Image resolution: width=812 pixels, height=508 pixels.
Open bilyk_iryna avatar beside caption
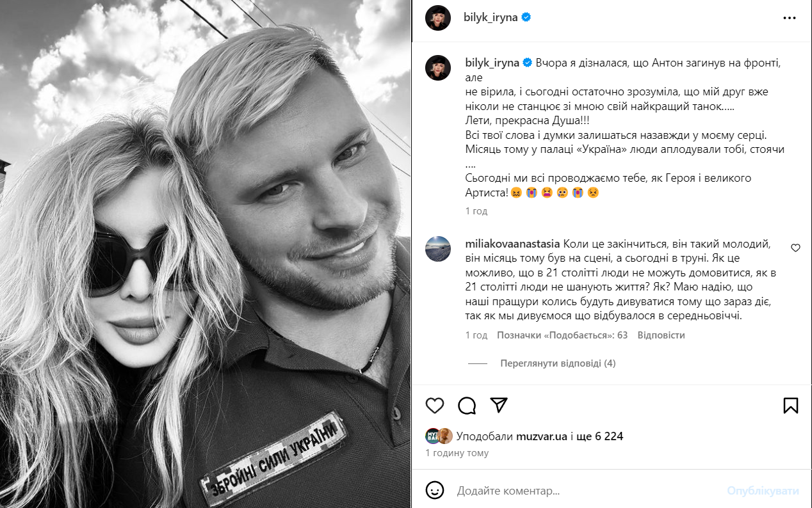click(438, 67)
